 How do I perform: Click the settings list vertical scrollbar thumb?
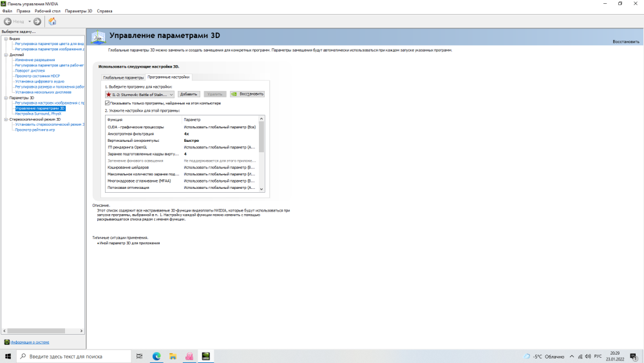[x=261, y=137]
